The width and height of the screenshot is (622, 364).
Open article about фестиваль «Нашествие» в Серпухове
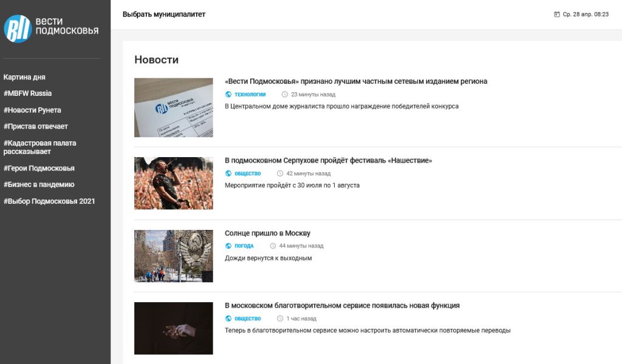click(x=329, y=160)
